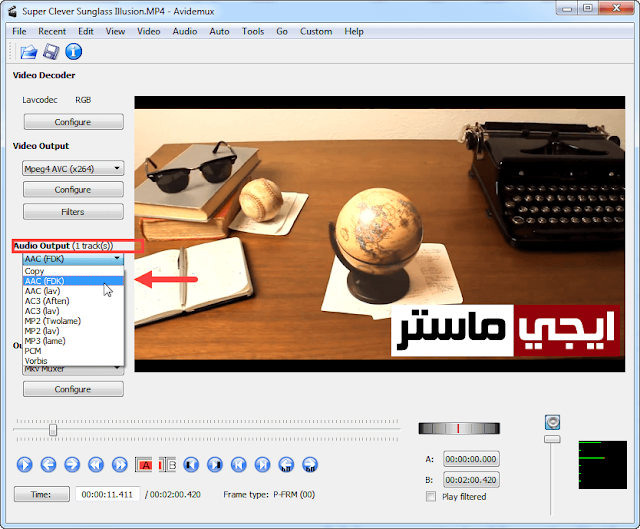Click the total duration 00:02:00.420 text
Image resolution: width=640 pixels, height=529 pixels.
(175, 494)
